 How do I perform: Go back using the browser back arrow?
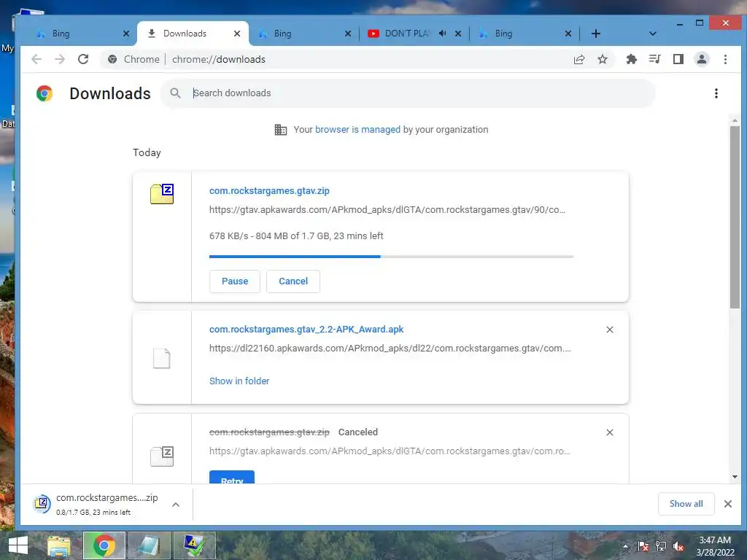[x=36, y=59]
